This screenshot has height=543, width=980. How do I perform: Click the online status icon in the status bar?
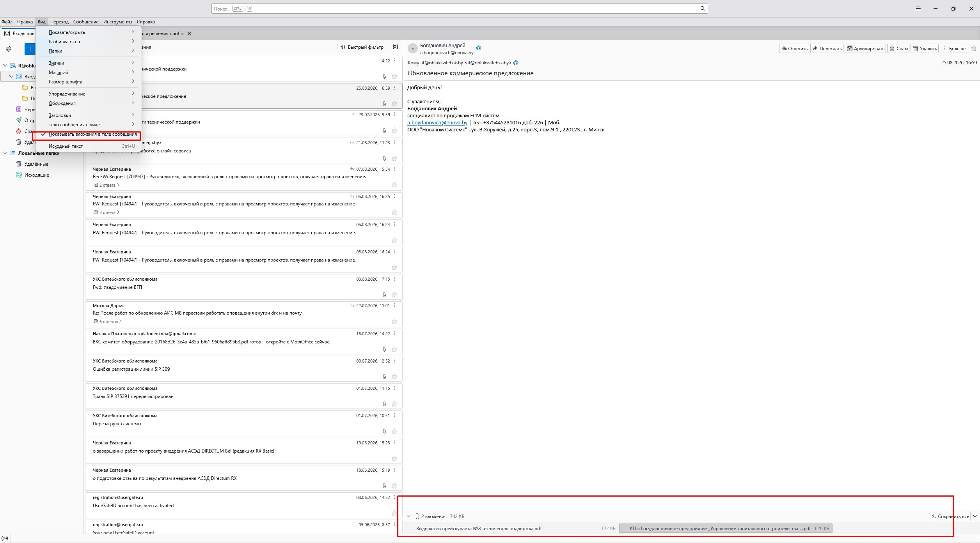[x=5, y=538]
